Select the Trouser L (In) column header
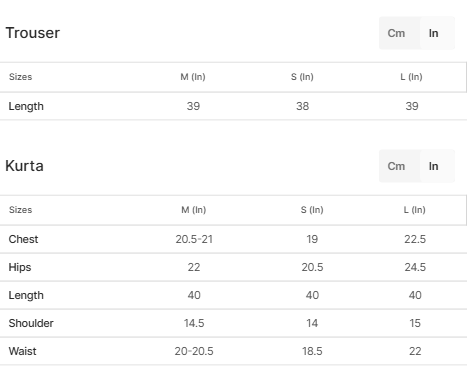 (x=412, y=77)
